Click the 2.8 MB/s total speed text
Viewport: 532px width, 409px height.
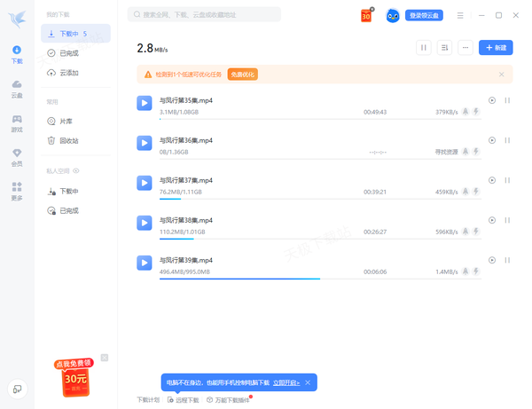tap(153, 48)
